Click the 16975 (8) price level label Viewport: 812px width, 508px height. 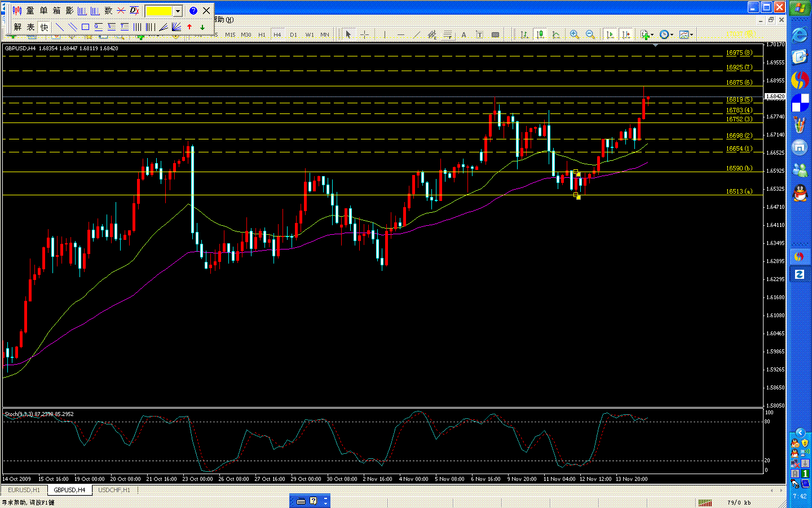739,52
